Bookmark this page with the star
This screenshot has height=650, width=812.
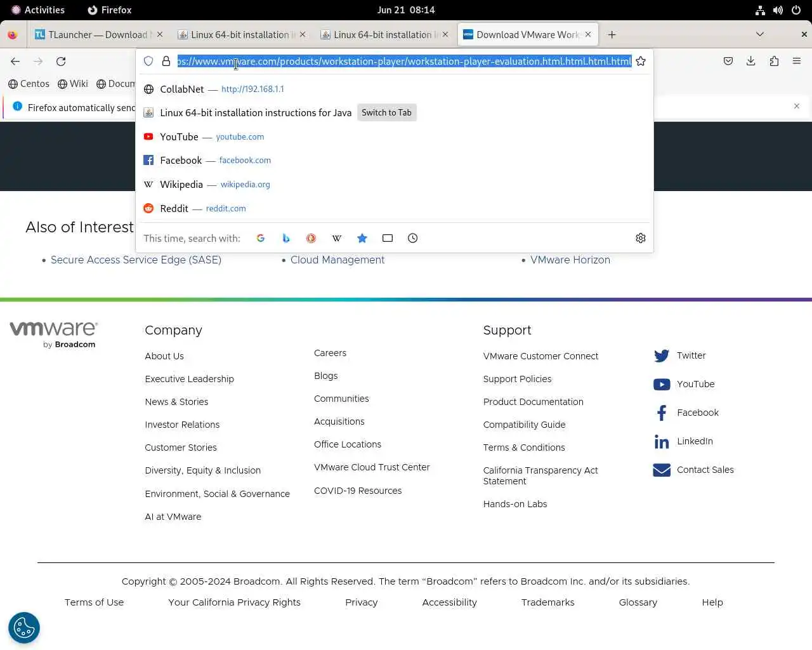(641, 61)
